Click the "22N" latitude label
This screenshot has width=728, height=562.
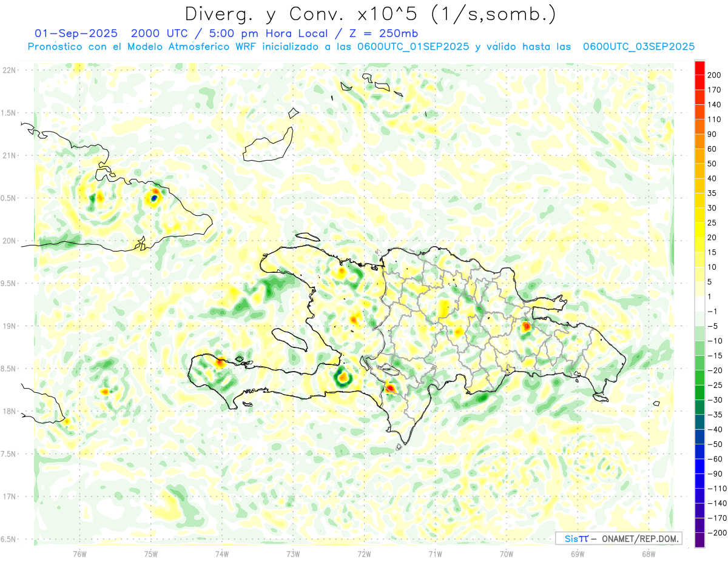[x=9, y=70]
